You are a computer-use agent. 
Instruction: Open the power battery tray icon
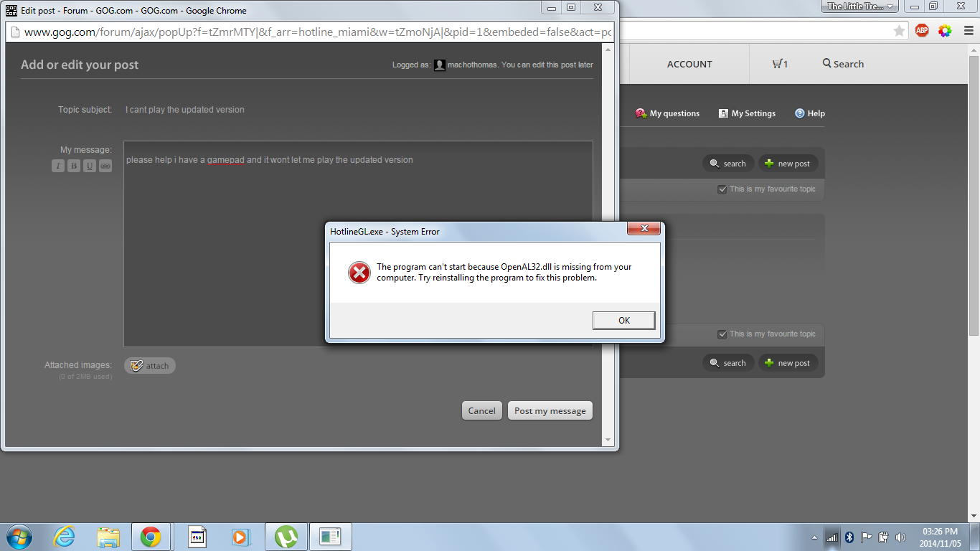tap(884, 537)
